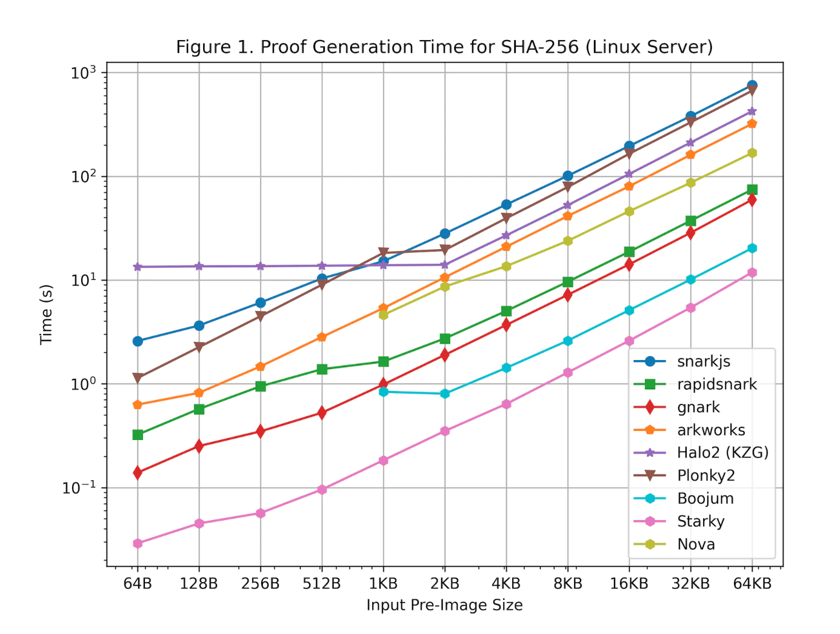Viewport: 840px width, 634px height.
Task: Click the orange pentagon legend marker for arkworks
Action: pyautogui.click(x=650, y=430)
